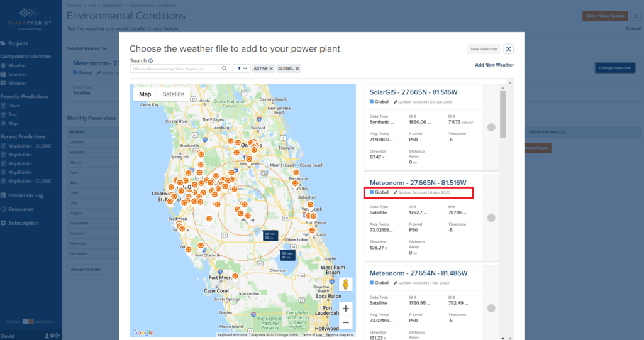Open Meteonorm - 27.654N - 81.486W title
The width and height of the screenshot is (644, 340).
point(418,273)
